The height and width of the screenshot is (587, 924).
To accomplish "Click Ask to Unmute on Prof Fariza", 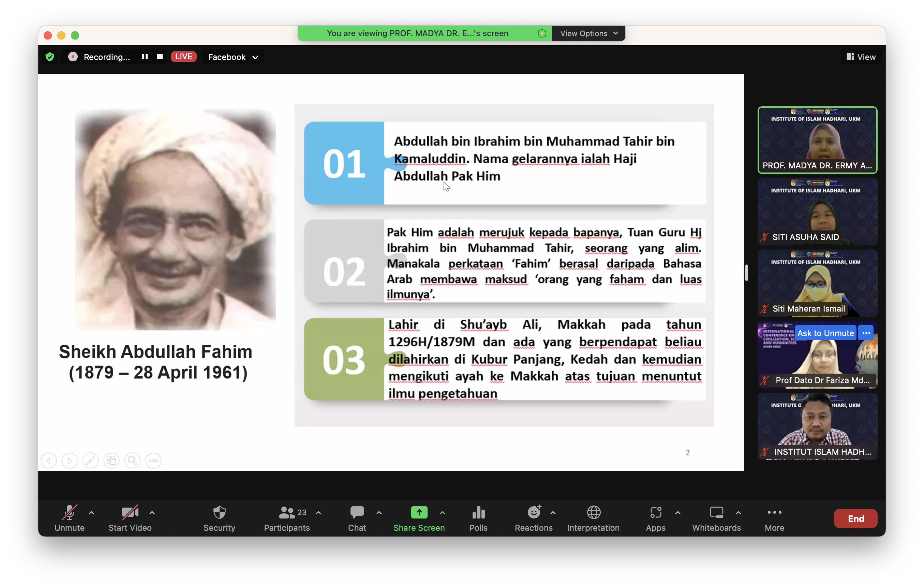I will tap(825, 333).
